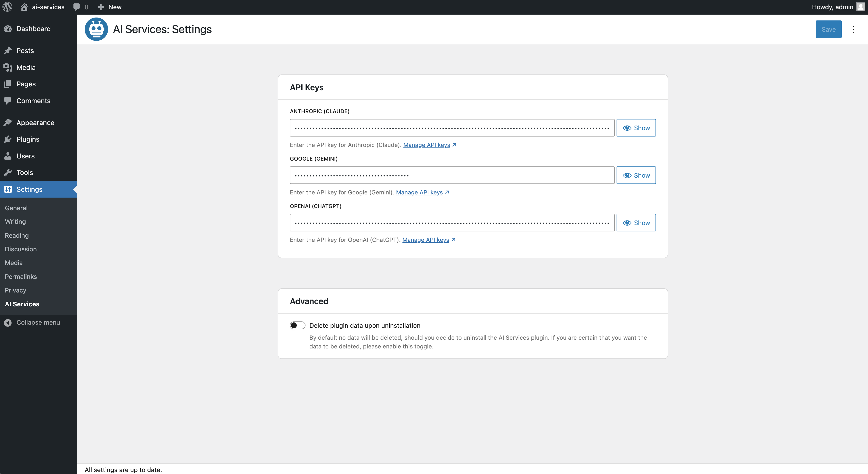The width and height of the screenshot is (868, 474).
Task: Click the Plugins icon in sidebar
Action: pyautogui.click(x=8, y=139)
